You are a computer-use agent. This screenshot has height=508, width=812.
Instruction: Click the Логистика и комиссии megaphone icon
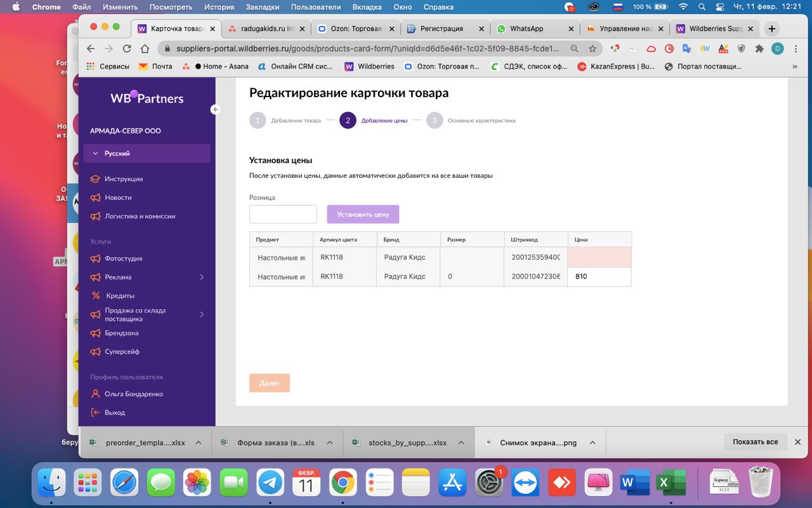[95, 216]
